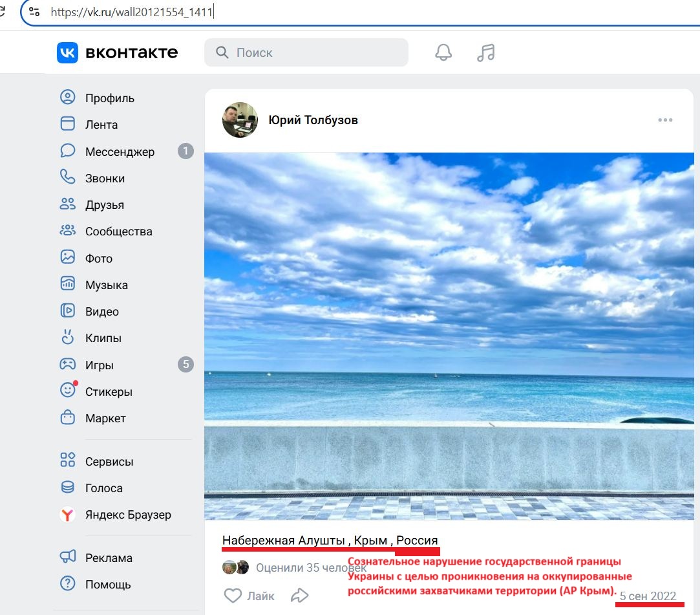Image resolution: width=700 pixels, height=615 pixels.
Task: Open notifications bell icon
Action: click(443, 52)
